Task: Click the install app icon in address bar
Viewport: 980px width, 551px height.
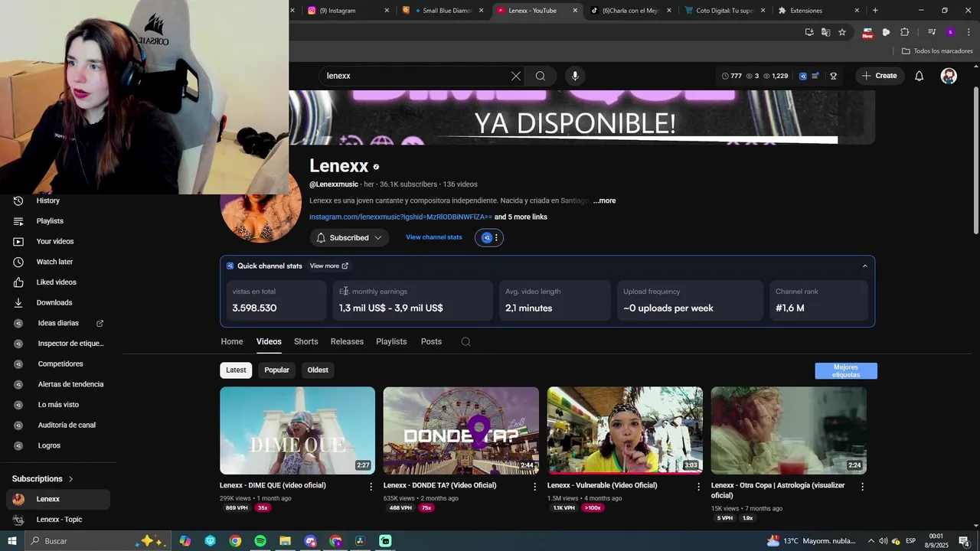Action: pyautogui.click(x=809, y=32)
